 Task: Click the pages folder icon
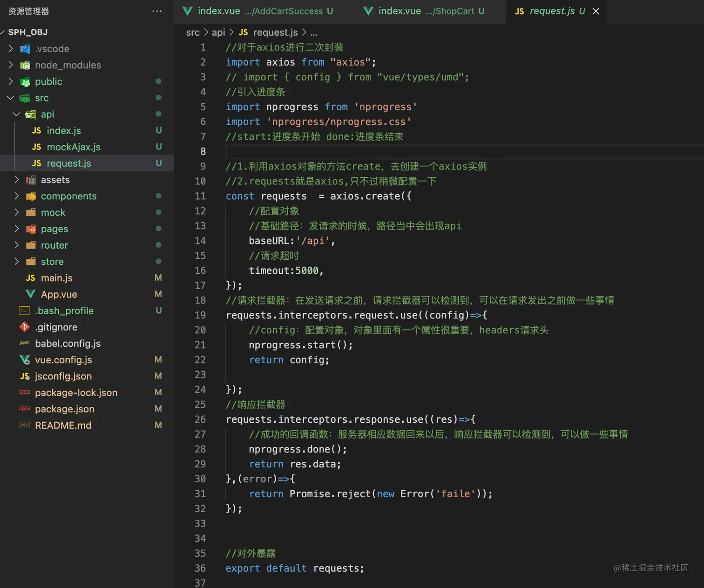coord(31,229)
